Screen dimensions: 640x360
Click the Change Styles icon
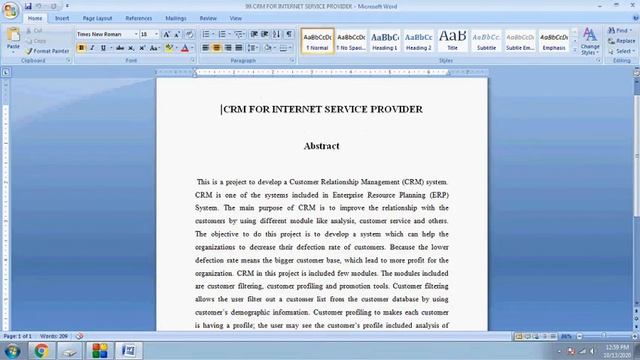point(590,42)
